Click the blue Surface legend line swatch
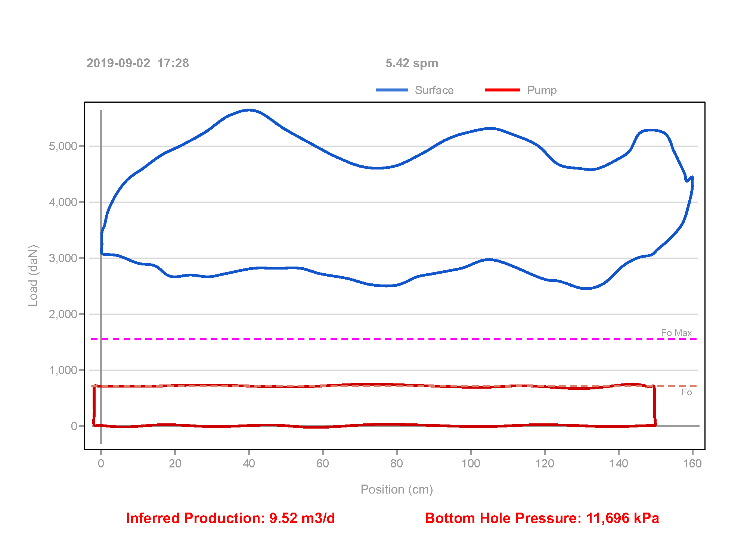This screenshot has width=747, height=560. coord(392,90)
